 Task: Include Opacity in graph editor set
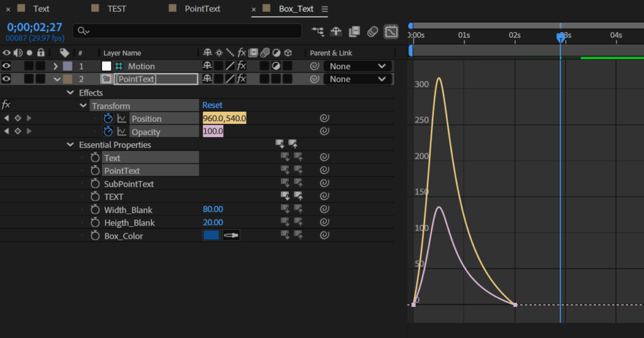[121, 132]
